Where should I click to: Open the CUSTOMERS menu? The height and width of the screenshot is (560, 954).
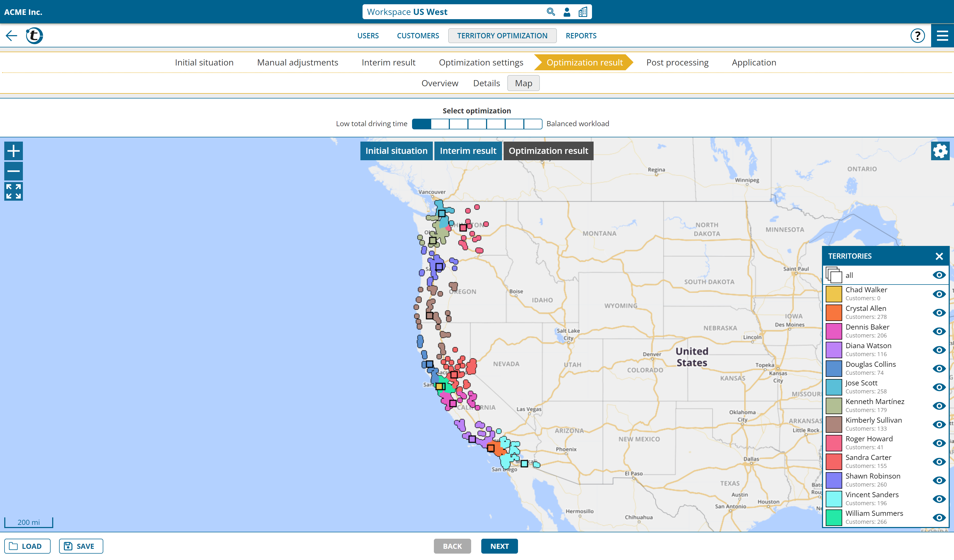click(418, 36)
